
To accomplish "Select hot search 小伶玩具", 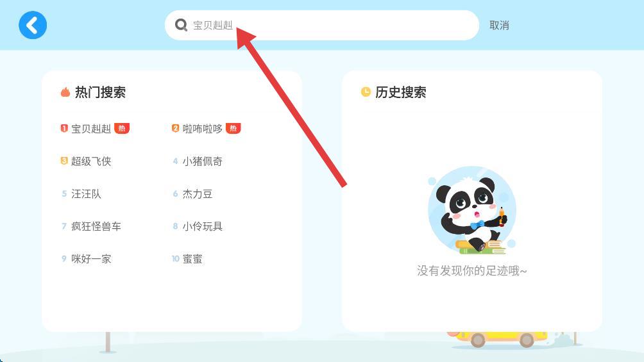I will [x=203, y=226].
